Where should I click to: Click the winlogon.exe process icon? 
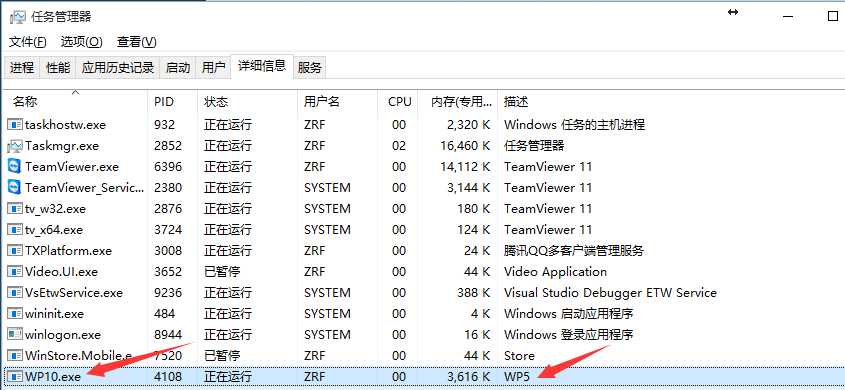pyautogui.click(x=15, y=335)
